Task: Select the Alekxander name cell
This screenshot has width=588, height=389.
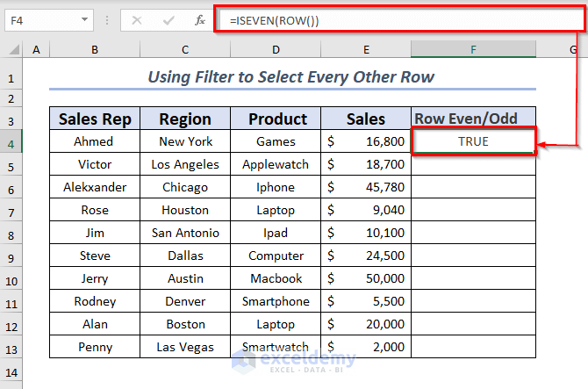Action: pyautogui.click(x=94, y=187)
